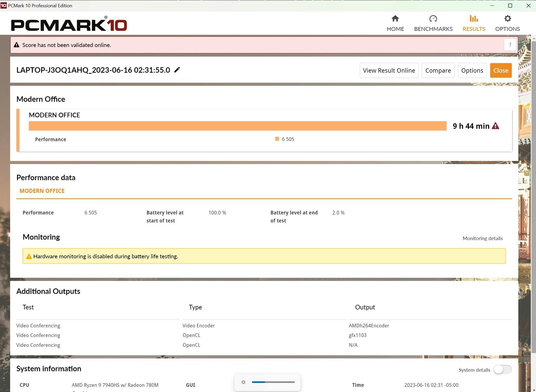The height and width of the screenshot is (392, 536).
Task: Click the scrollbar down arrow
Action: coord(534,390)
